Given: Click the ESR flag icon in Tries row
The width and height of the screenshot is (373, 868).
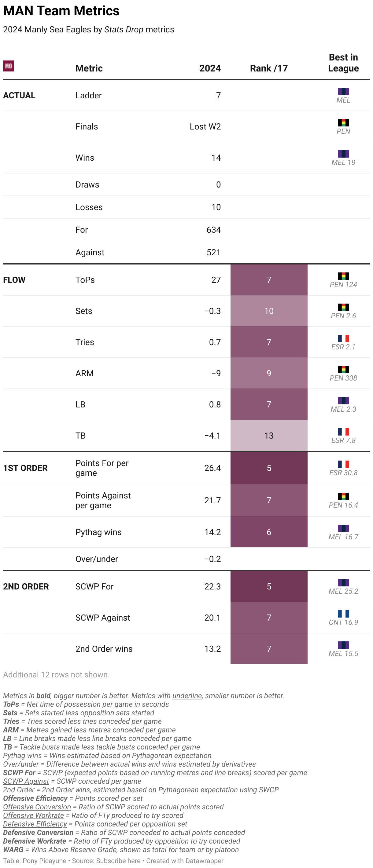Looking at the screenshot, I should point(343,338).
